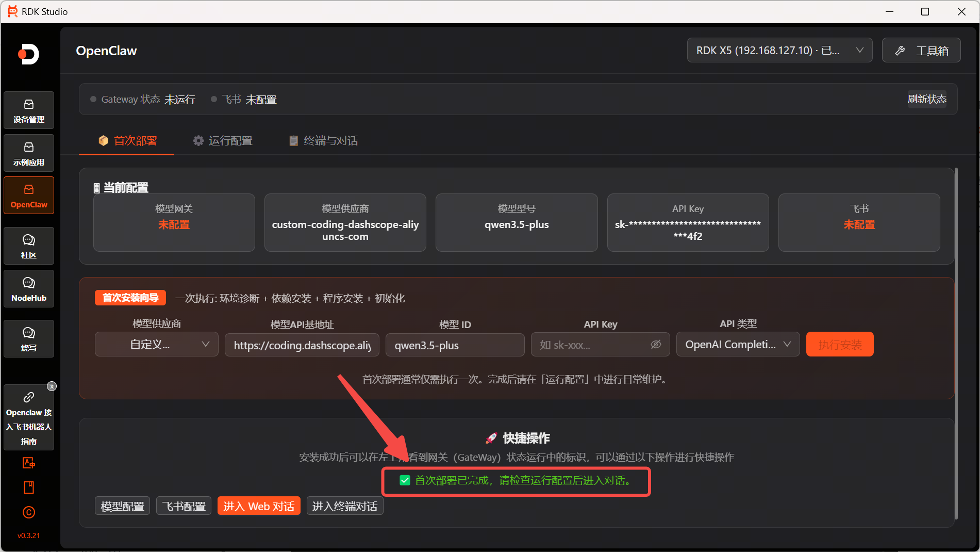Toggle API Key visibility eye icon
Screen dimensions: 980x552
click(656, 344)
